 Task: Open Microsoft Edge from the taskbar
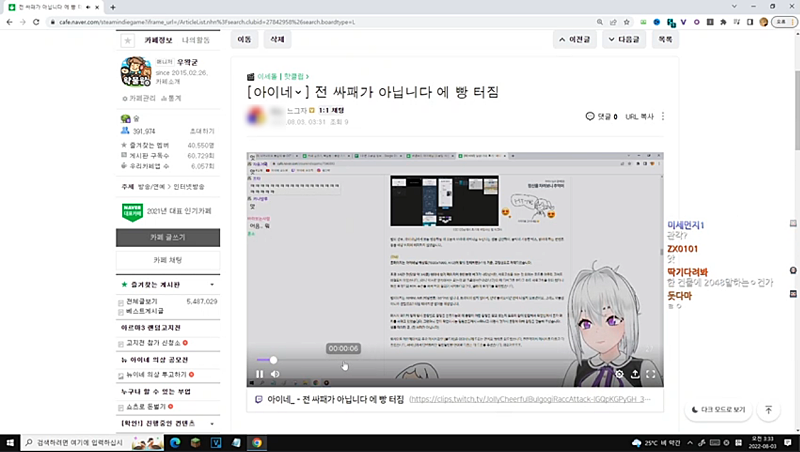[x=175, y=443]
